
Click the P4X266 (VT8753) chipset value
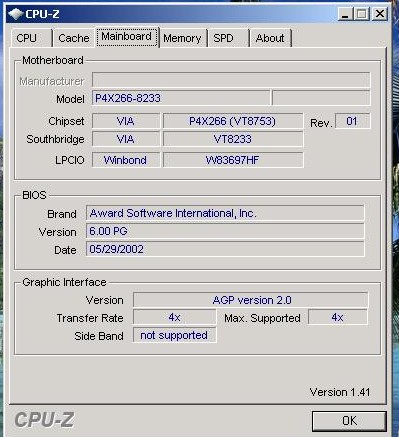233,121
